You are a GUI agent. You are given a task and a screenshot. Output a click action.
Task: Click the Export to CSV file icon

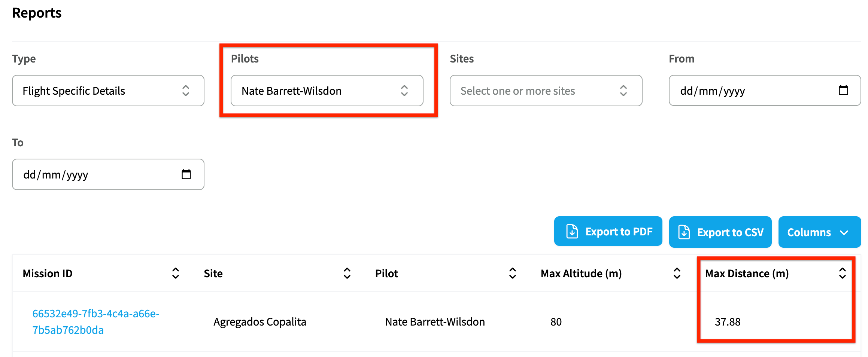tap(684, 232)
